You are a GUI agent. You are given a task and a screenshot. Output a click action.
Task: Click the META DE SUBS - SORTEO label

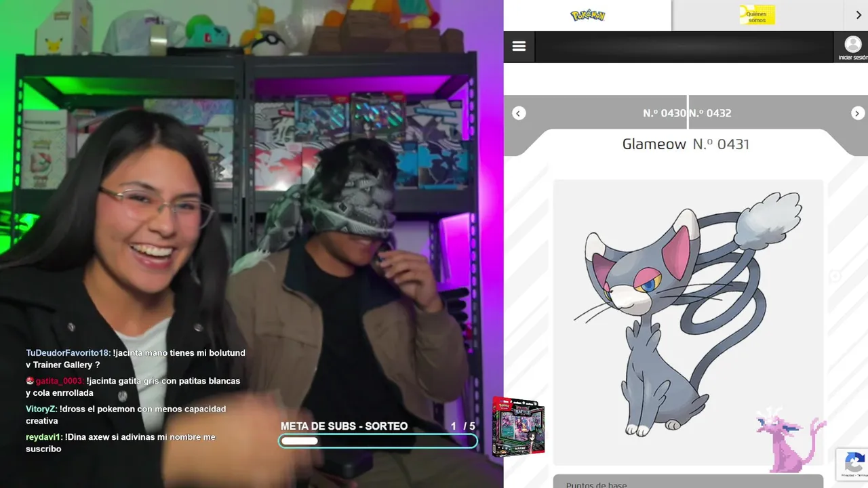[344, 426]
